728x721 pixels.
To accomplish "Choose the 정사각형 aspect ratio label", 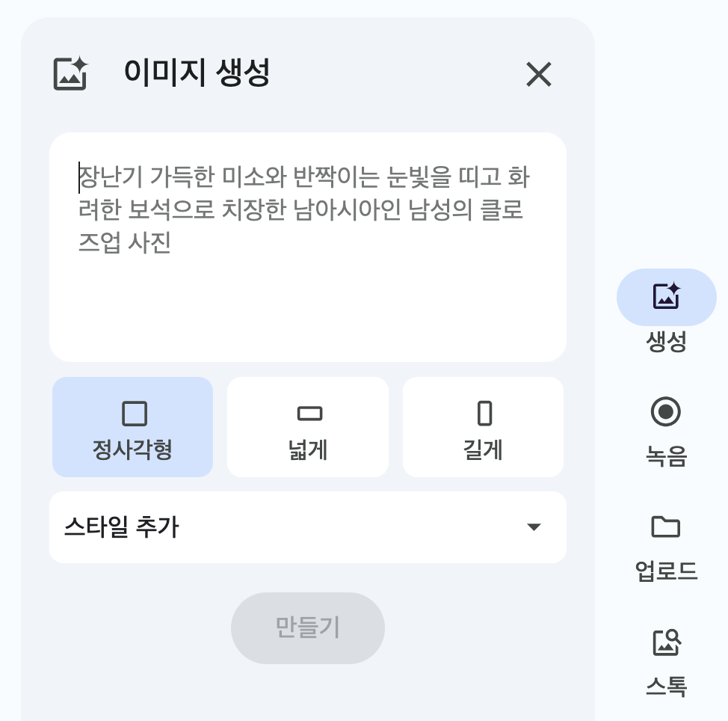I will pos(133,450).
